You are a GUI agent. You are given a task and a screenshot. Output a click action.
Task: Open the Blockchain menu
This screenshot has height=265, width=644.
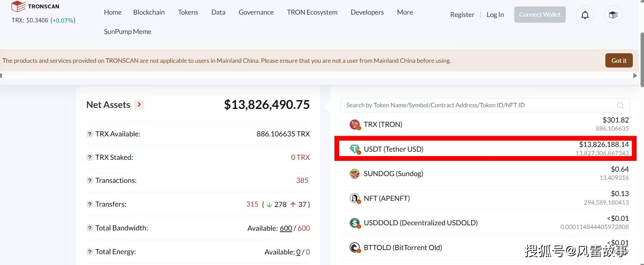[149, 12]
